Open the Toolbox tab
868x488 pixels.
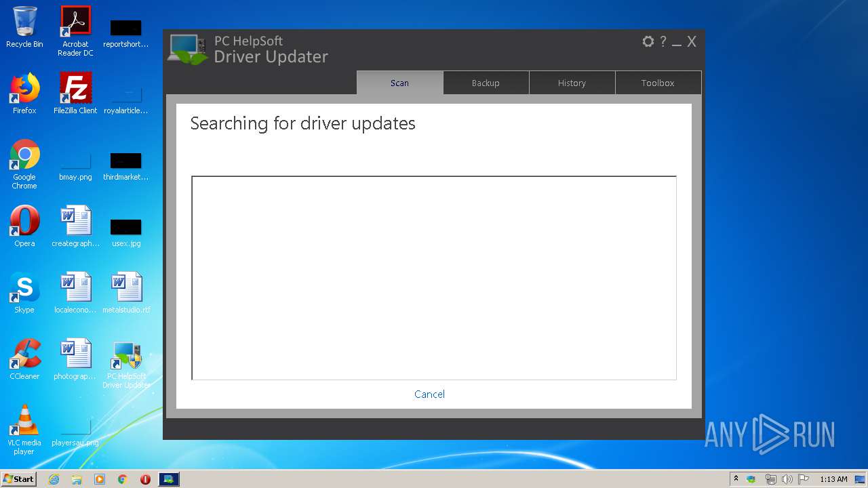click(658, 83)
